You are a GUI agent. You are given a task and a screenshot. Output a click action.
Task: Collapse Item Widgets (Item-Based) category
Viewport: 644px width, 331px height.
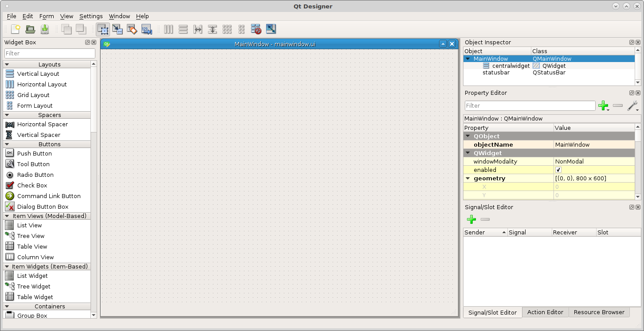(x=7, y=267)
